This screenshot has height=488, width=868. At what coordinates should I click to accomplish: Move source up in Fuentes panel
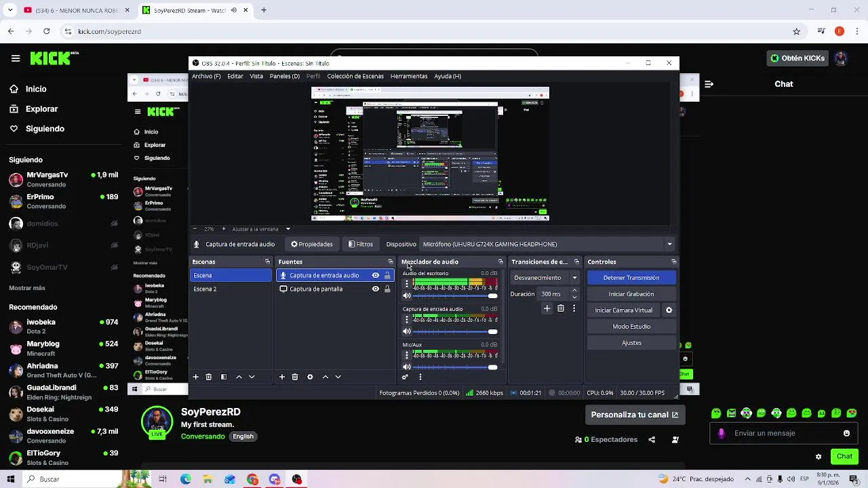[x=325, y=377]
